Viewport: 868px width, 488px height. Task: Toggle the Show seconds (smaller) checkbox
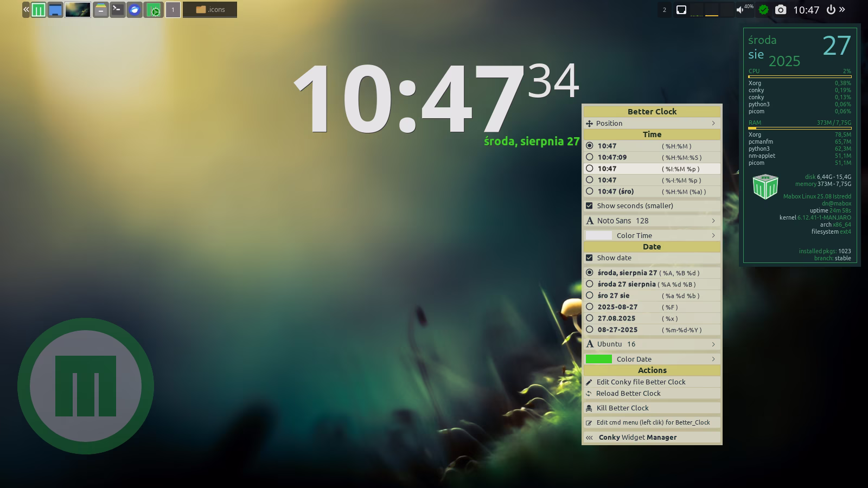coord(589,206)
